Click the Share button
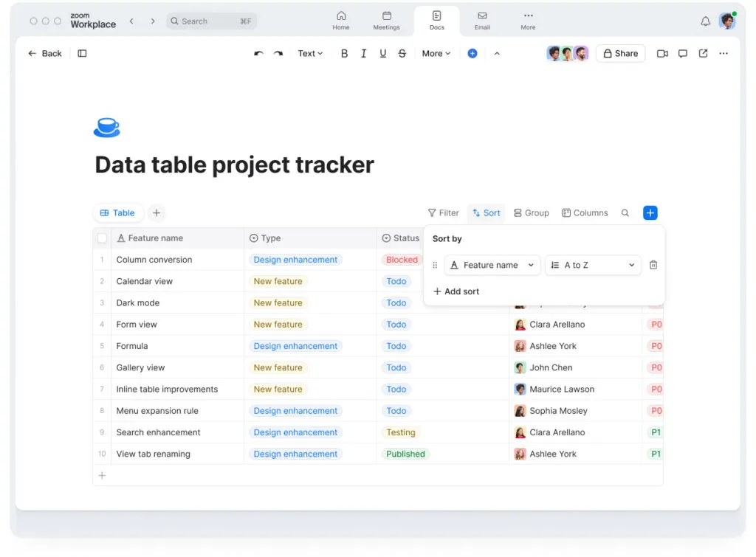This screenshot has width=756, height=557. coord(620,54)
